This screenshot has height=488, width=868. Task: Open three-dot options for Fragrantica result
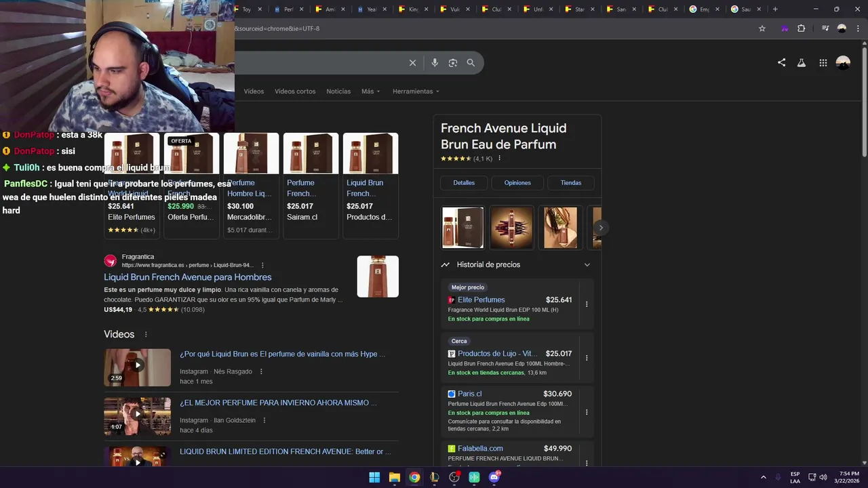pos(262,265)
